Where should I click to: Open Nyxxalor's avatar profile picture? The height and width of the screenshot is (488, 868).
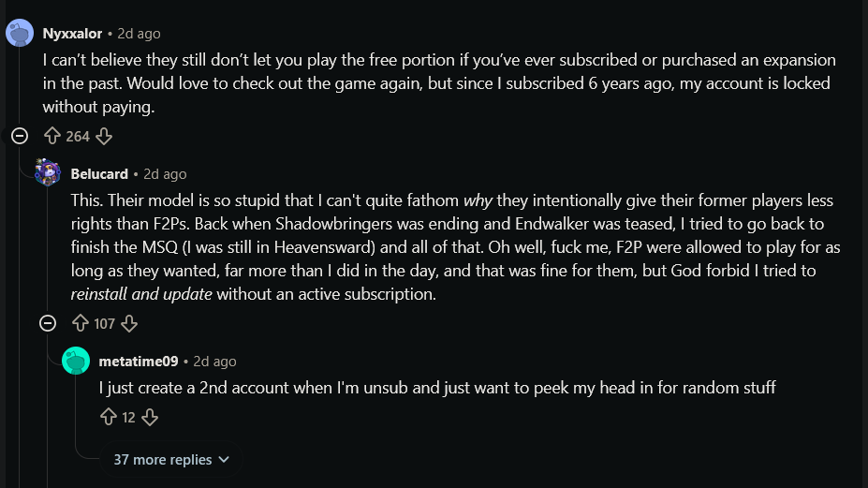[x=20, y=34]
